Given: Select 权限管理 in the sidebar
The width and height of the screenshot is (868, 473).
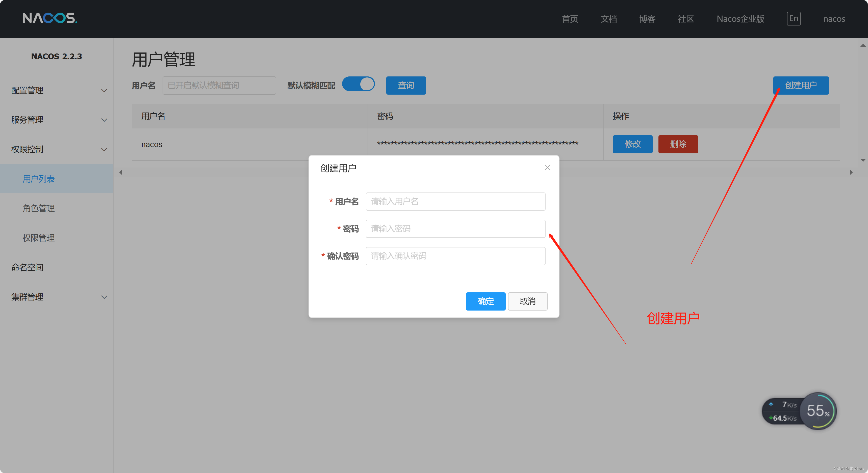Looking at the screenshot, I should (57, 238).
